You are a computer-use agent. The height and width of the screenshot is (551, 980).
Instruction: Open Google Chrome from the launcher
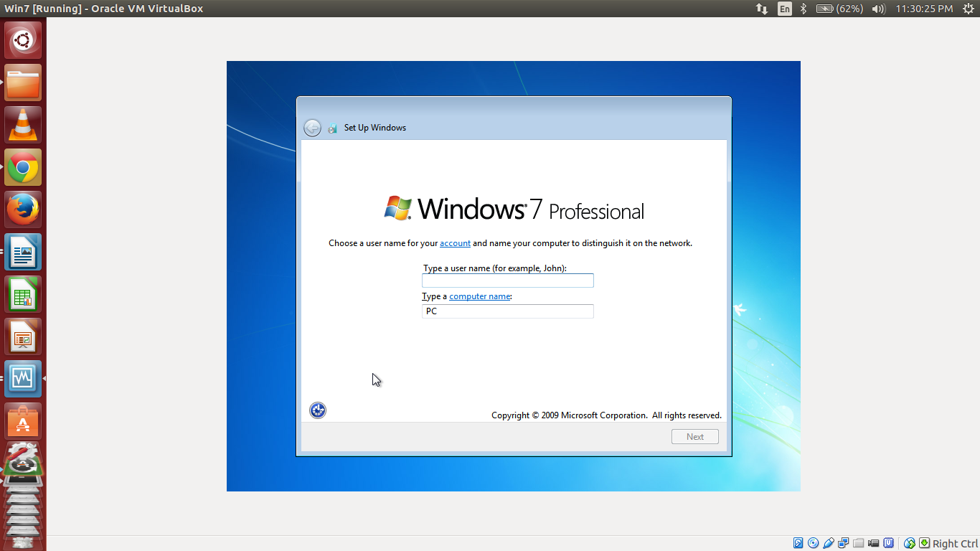[x=23, y=167]
